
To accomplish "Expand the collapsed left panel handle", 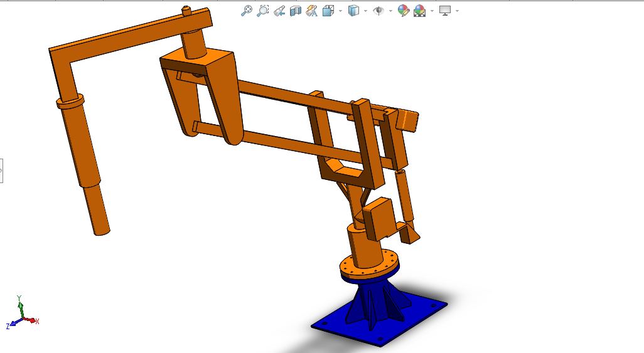I will click(x=1, y=170).
